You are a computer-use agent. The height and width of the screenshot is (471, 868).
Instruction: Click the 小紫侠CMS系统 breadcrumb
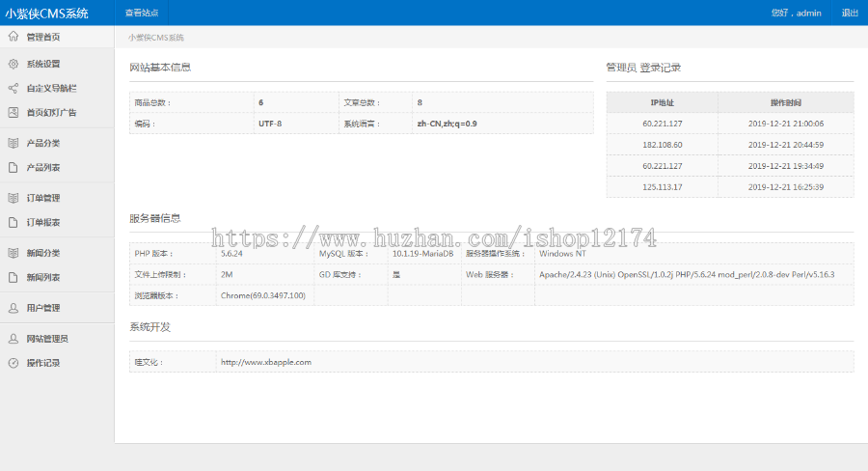click(156, 38)
